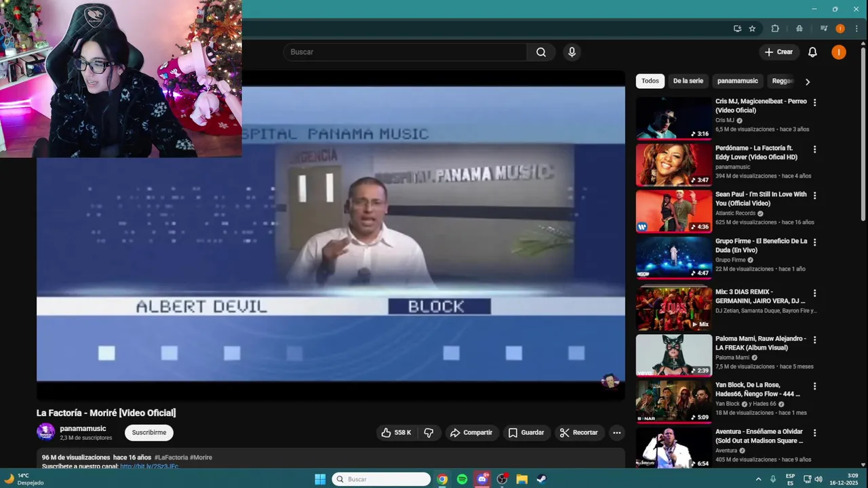Open Aventura Enséñame a Olvidar thumbnail
This screenshot has width=868, height=488.
(x=673, y=447)
